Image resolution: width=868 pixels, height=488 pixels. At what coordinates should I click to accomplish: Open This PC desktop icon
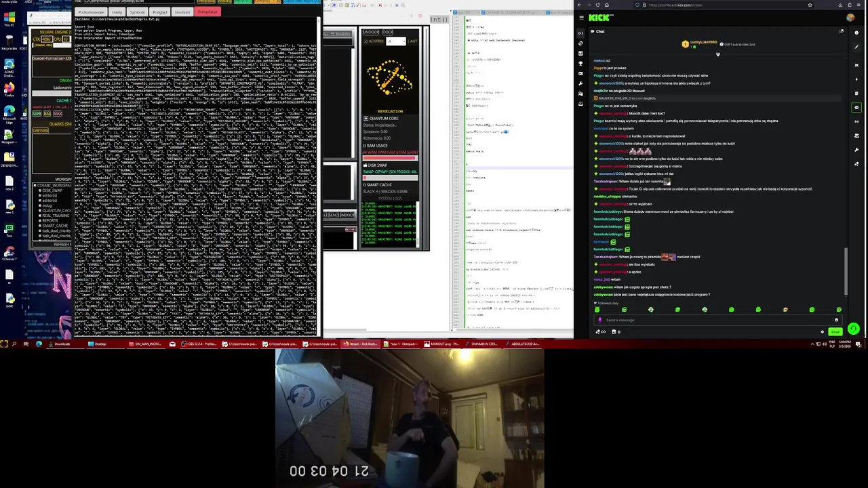9,19
